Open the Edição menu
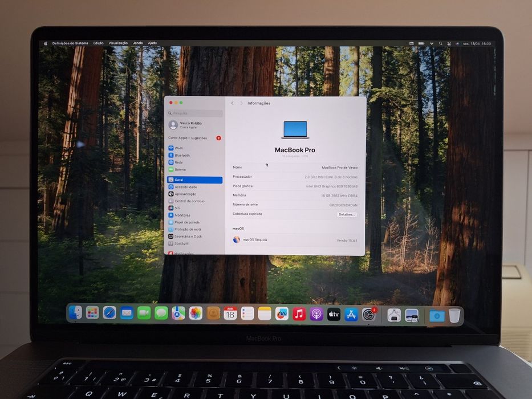The width and height of the screenshot is (532, 399). (x=99, y=43)
